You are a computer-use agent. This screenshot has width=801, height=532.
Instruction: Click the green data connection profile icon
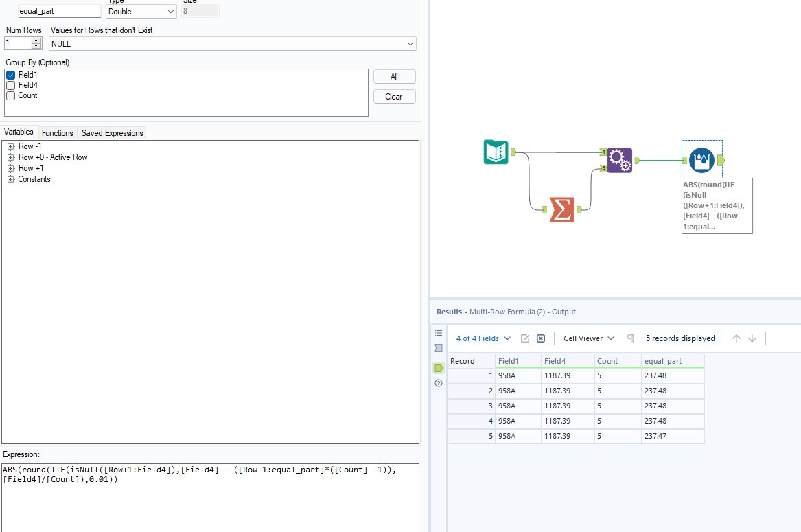click(438, 367)
